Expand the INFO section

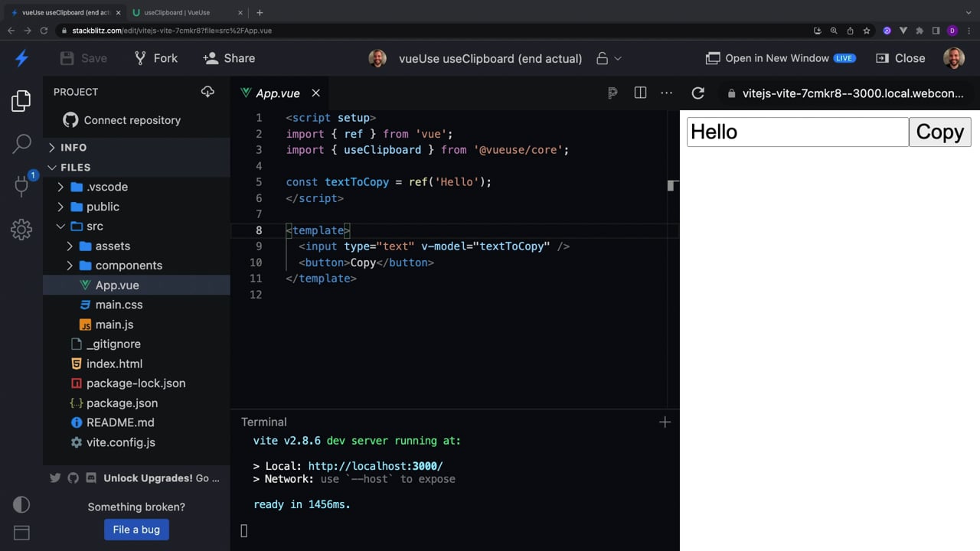(136, 148)
